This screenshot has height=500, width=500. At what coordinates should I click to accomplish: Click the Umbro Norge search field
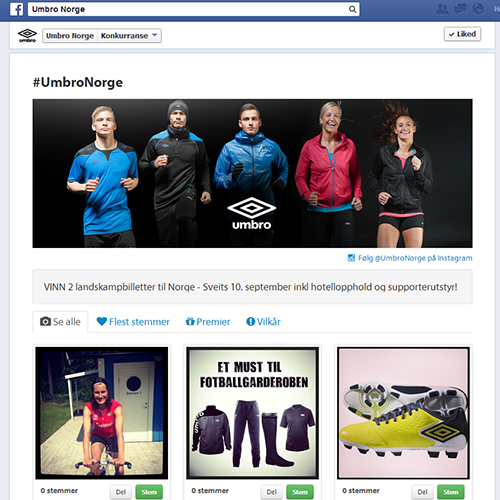[193, 9]
